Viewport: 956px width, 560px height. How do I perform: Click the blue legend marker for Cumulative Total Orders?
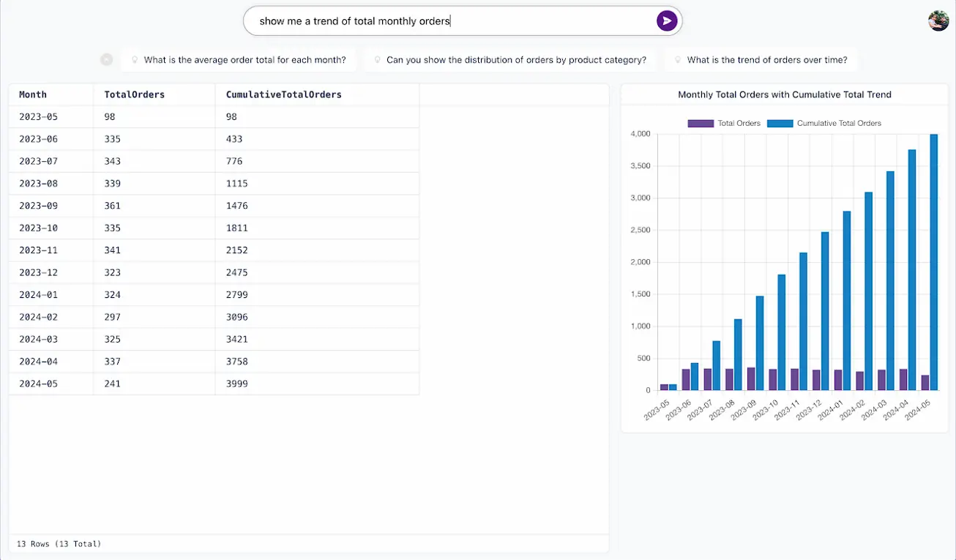point(778,123)
